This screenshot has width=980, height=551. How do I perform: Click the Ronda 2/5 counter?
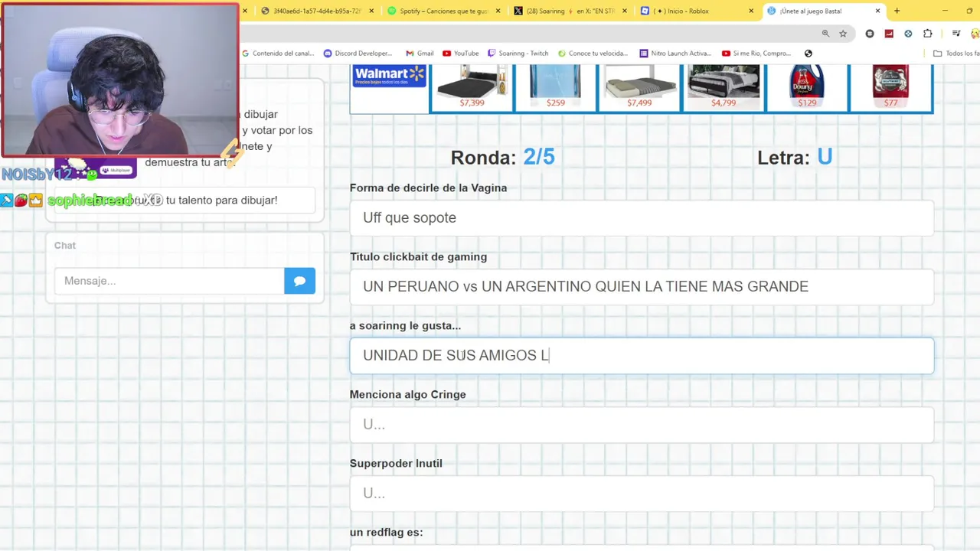click(x=502, y=157)
